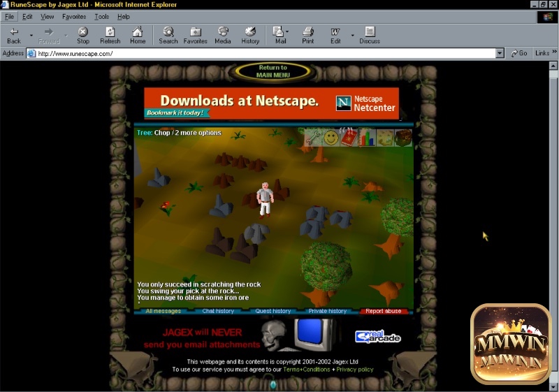Open the Forward button history dropdown arrow

(66, 35)
